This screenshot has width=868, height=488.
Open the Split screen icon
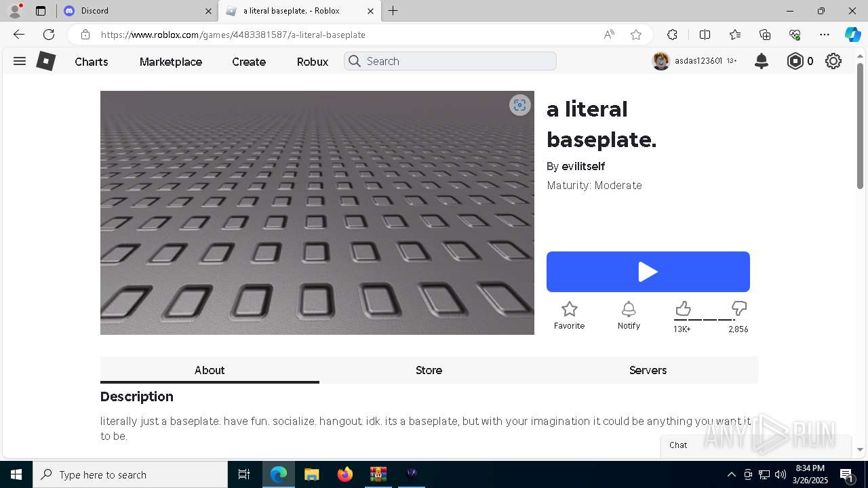705,35
